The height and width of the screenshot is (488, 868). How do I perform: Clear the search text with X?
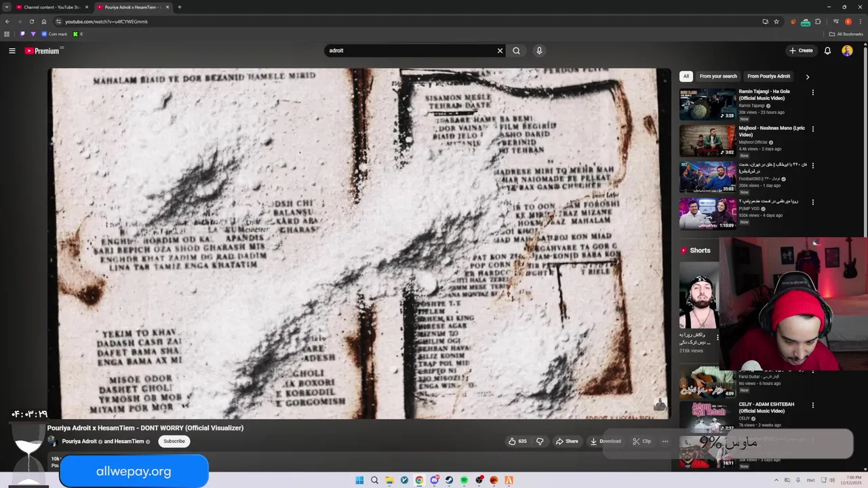pyautogui.click(x=500, y=51)
